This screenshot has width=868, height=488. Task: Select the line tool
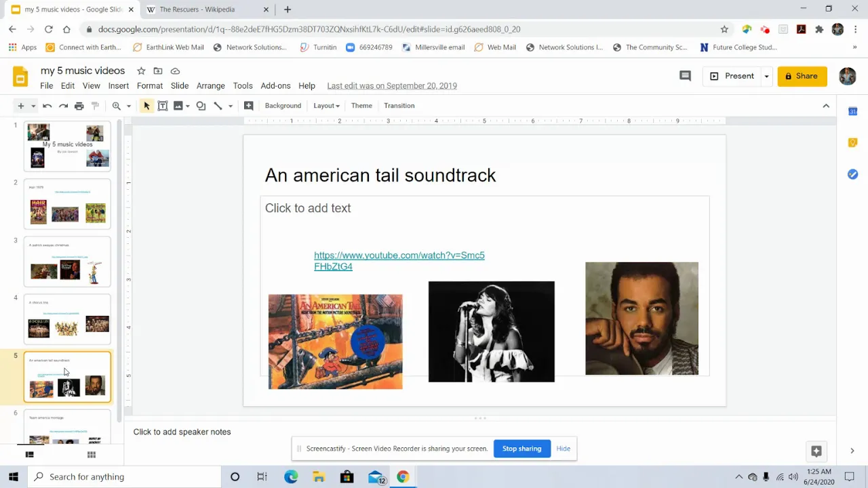(218, 106)
